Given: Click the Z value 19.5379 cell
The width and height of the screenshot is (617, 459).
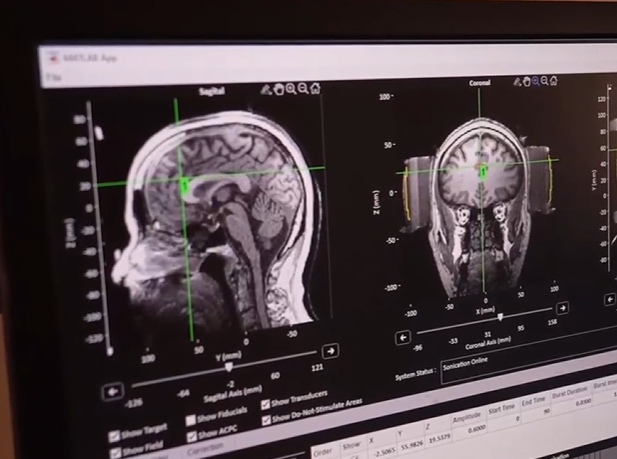Looking at the screenshot, I should click(438, 437).
